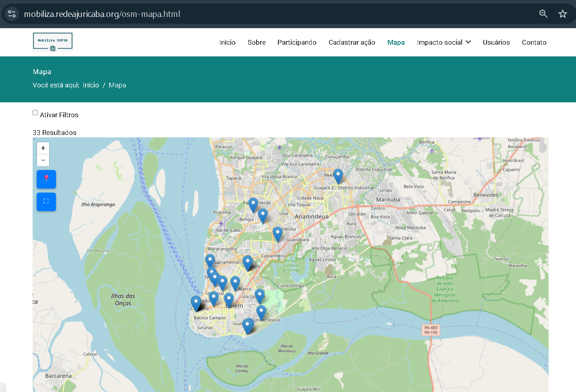576x392 pixels.
Task: Click the blue locate-me pin button
Action: tap(46, 179)
